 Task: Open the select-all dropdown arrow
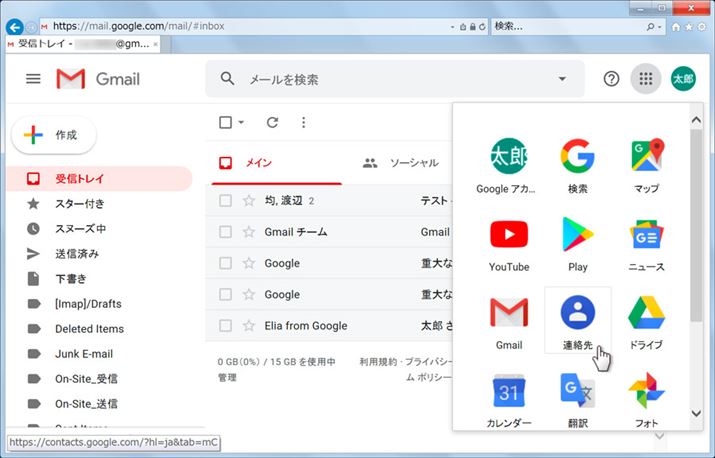tap(242, 123)
